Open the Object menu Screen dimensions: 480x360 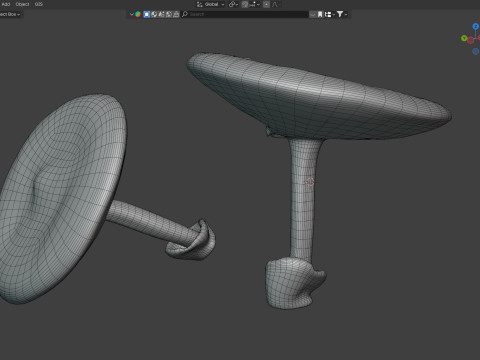click(22, 4)
